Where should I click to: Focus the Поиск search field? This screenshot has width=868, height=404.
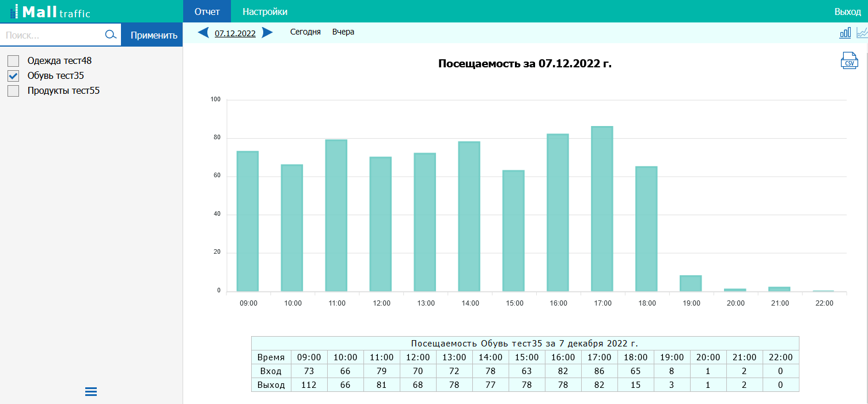point(52,35)
